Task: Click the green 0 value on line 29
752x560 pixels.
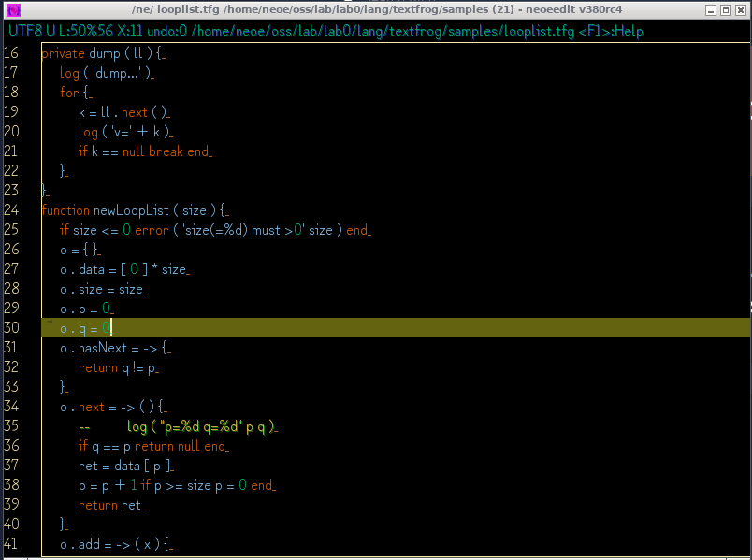Action: (x=106, y=309)
